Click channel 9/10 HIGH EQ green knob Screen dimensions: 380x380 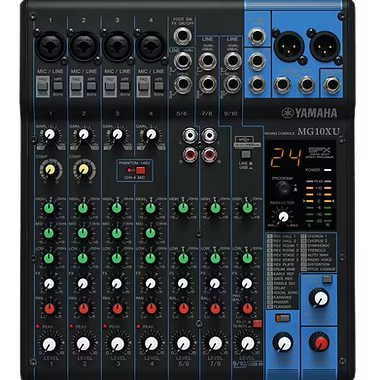click(247, 208)
